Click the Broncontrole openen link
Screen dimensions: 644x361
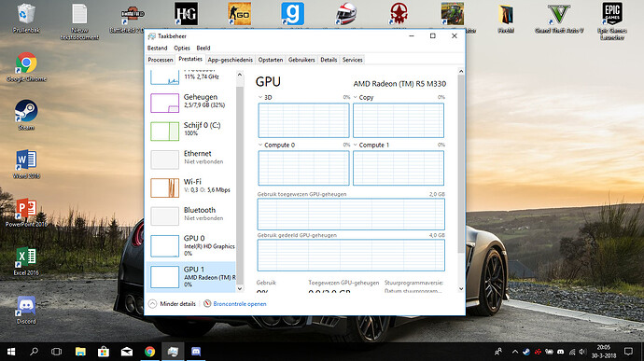click(x=240, y=304)
